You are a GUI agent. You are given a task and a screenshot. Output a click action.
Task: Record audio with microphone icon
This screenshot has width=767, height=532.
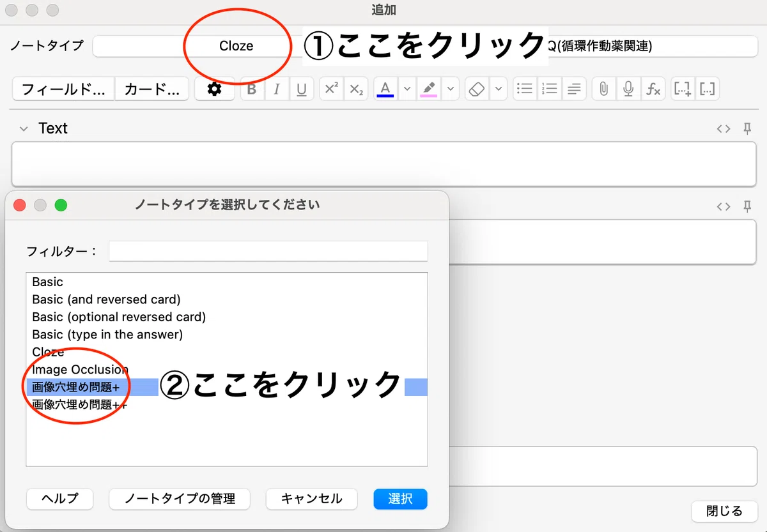click(x=628, y=89)
